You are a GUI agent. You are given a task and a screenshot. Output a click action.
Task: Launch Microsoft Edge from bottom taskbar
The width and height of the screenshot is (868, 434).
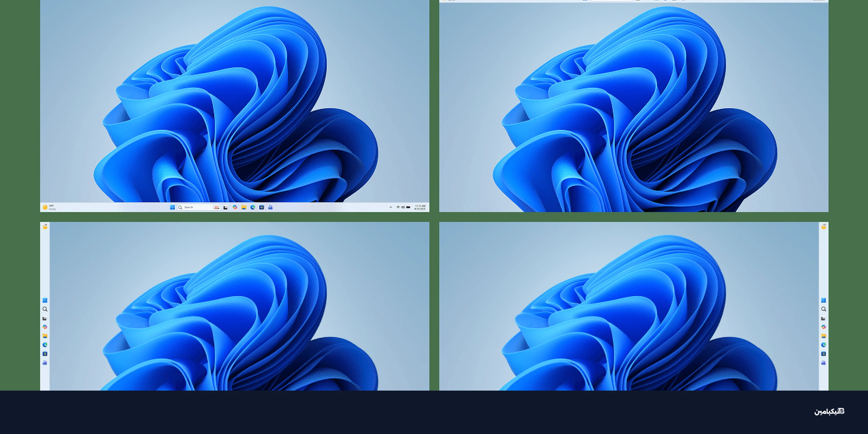pyautogui.click(x=253, y=207)
